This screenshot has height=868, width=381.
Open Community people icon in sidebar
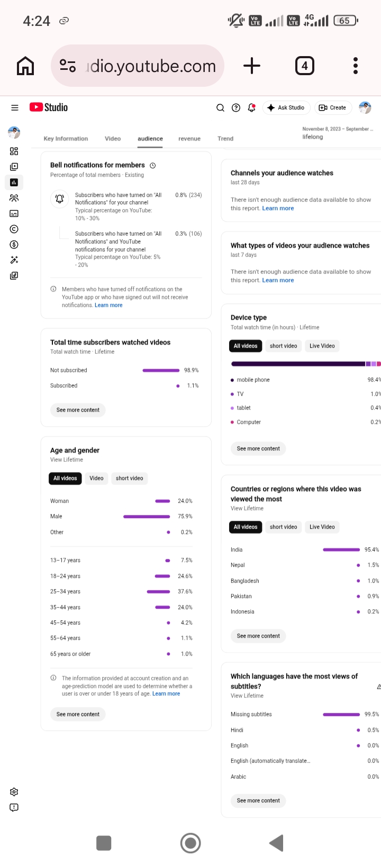coord(14,198)
